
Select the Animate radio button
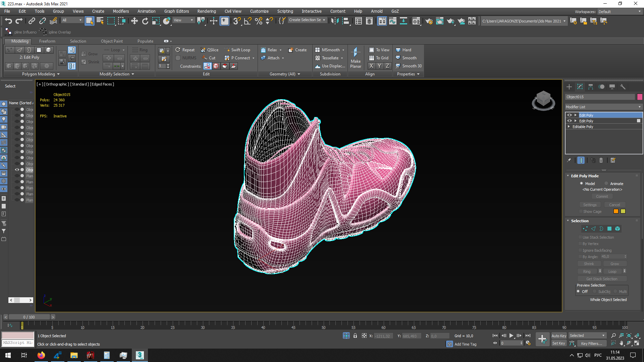(x=606, y=183)
